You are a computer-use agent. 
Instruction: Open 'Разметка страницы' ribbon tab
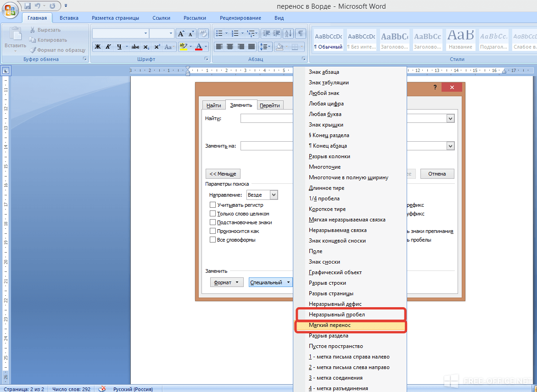click(115, 18)
